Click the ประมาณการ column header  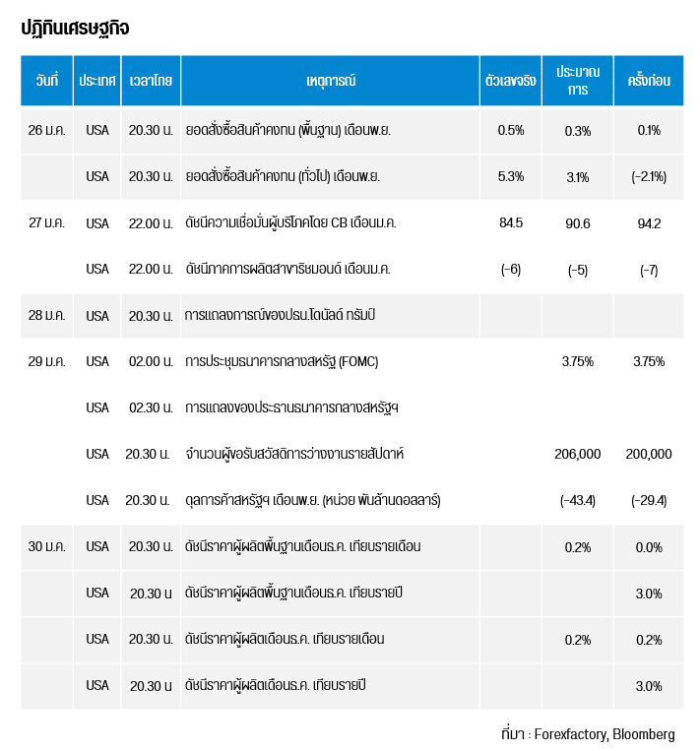click(x=578, y=81)
